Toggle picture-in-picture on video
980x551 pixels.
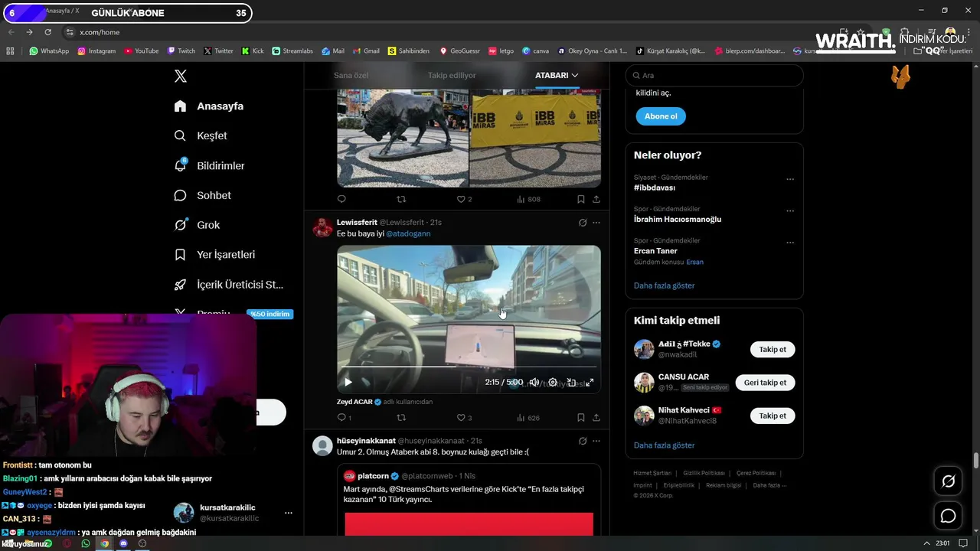(x=571, y=382)
